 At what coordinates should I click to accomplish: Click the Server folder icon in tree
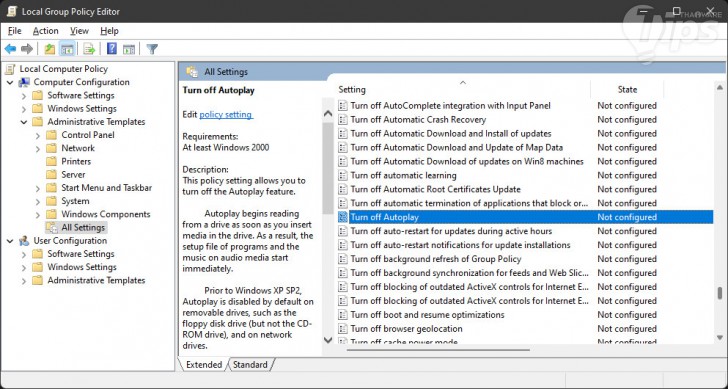click(x=52, y=175)
